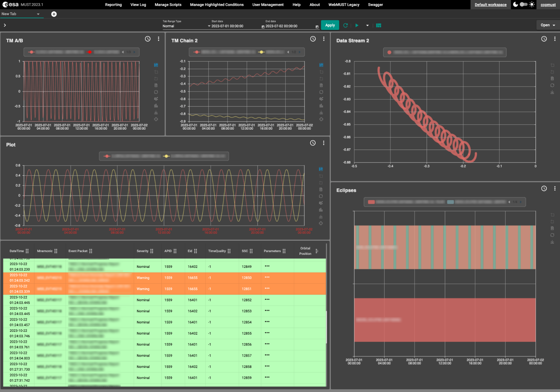Image resolution: width=560 pixels, height=392 pixels.
Task: Open the Open menu at top right
Action: (547, 25)
